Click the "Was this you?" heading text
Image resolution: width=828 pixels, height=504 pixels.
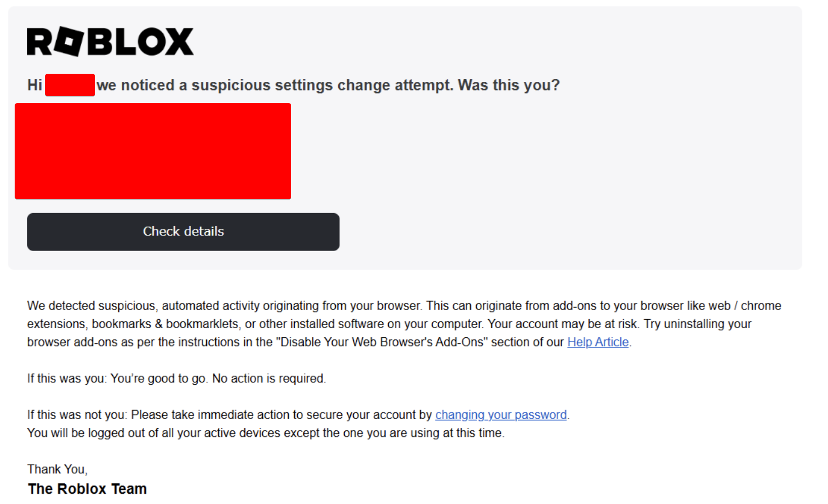click(x=509, y=85)
